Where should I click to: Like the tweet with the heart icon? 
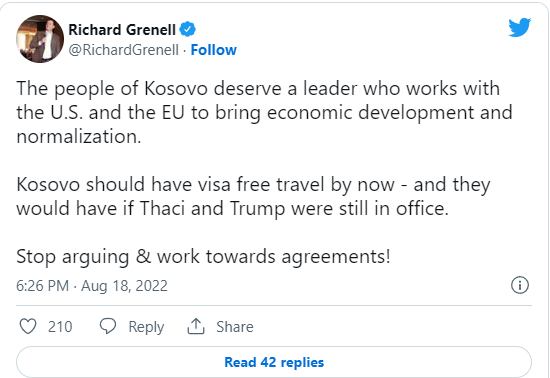coord(28,326)
